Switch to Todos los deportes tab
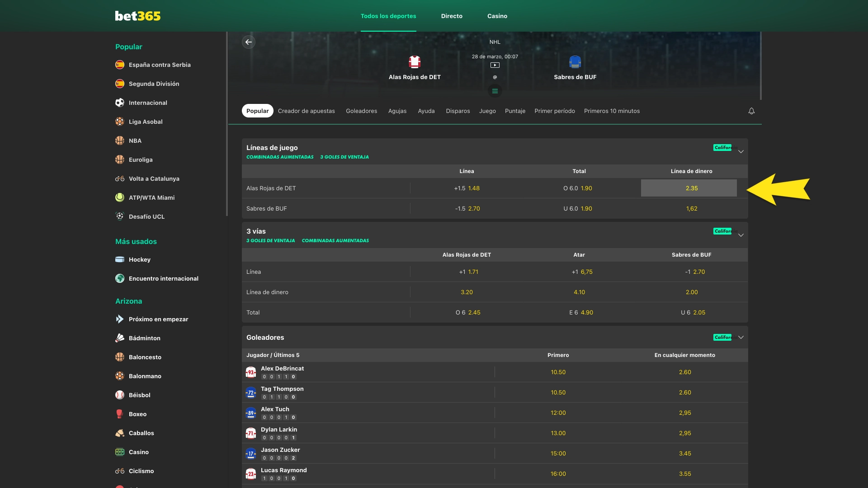Image resolution: width=868 pixels, height=488 pixels. [388, 16]
